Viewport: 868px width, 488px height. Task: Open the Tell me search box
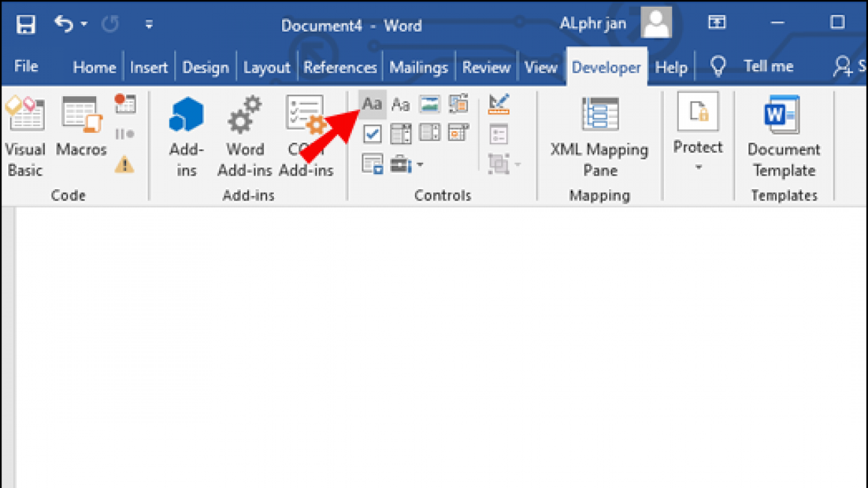pos(756,66)
